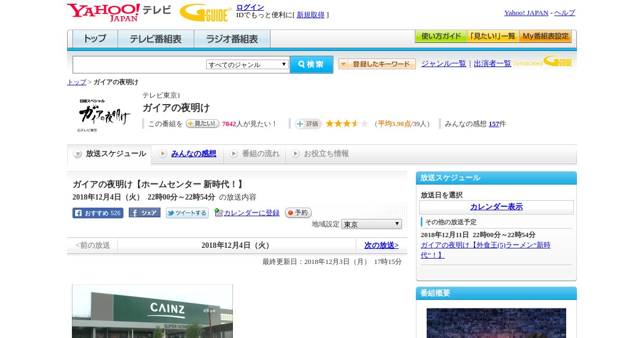The width and height of the screenshot is (644, 338).
Task: Click the Facebook おすすめ 526 button
Action: coord(98,213)
